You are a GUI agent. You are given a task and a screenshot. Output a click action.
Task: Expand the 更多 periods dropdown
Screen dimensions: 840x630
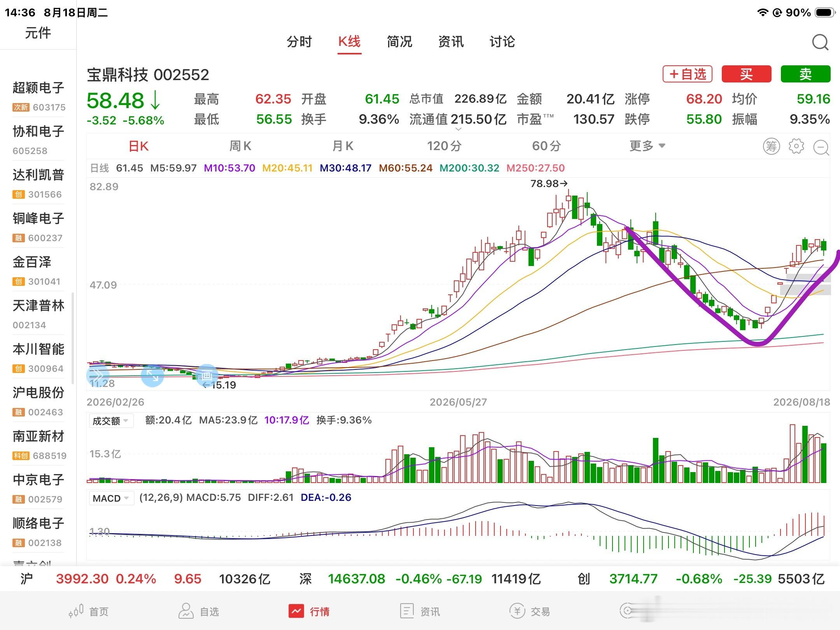(x=647, y=146)
